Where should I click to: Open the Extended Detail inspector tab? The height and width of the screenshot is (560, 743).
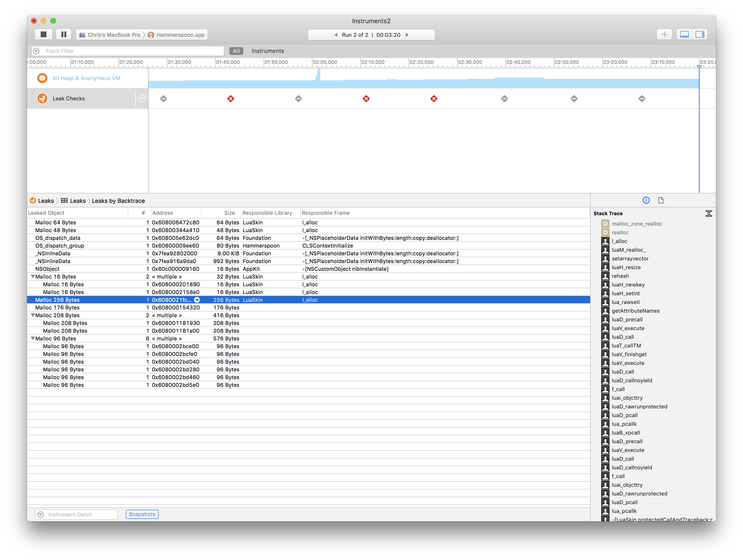point(646,200)
